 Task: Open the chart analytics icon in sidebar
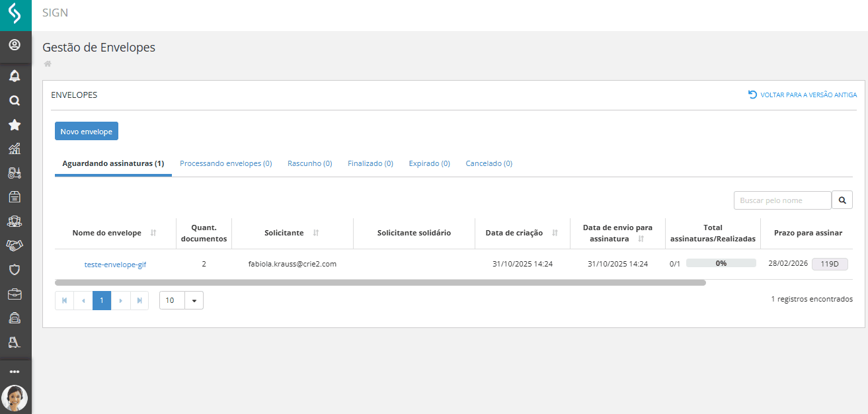point(15,149)
